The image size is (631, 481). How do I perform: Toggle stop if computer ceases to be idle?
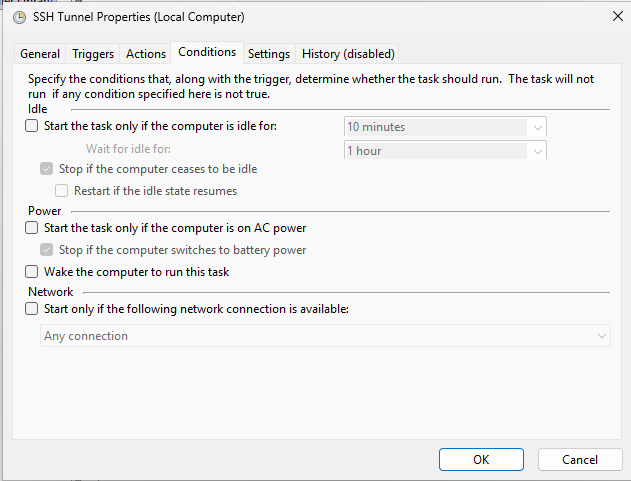point(47,169)
